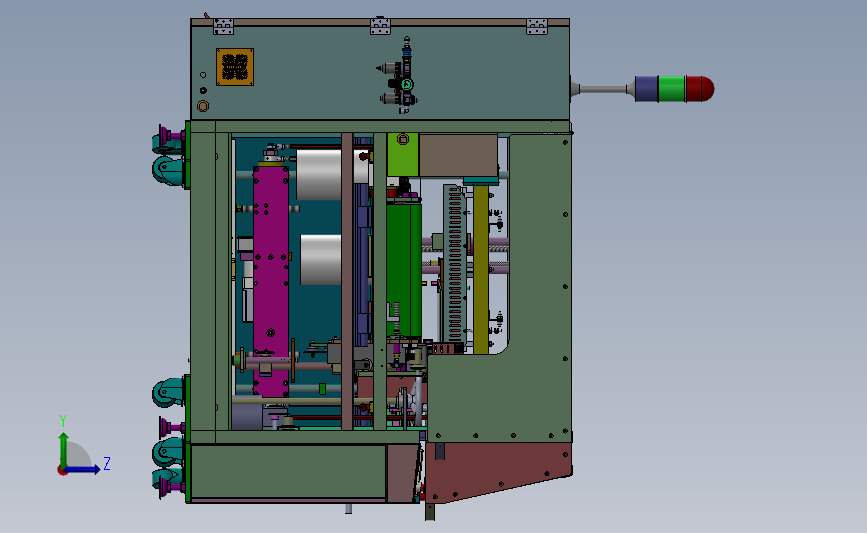Pick the brass ring fitting below the fan grille
Screen dimensions: 867x533
coord(203,106)
